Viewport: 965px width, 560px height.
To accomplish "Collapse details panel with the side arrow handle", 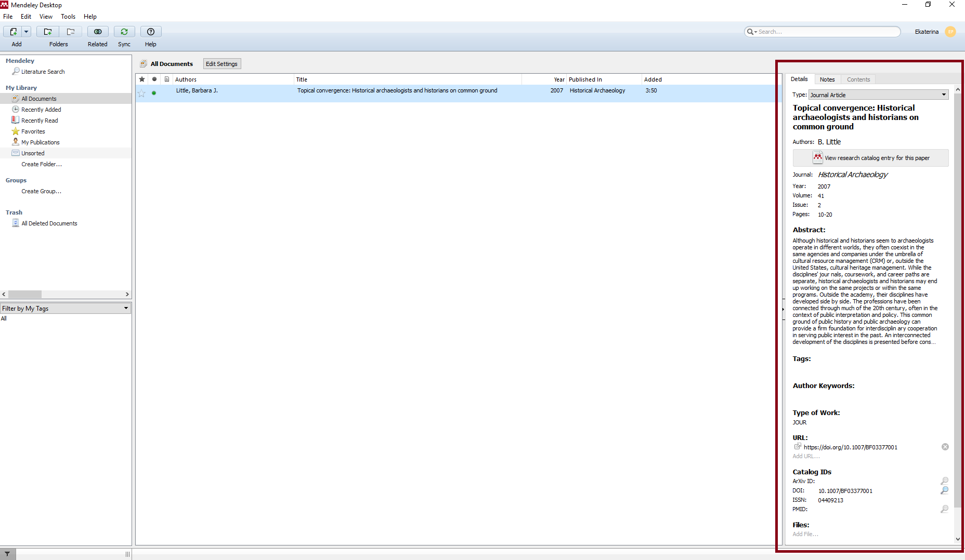I will [783, 309].
